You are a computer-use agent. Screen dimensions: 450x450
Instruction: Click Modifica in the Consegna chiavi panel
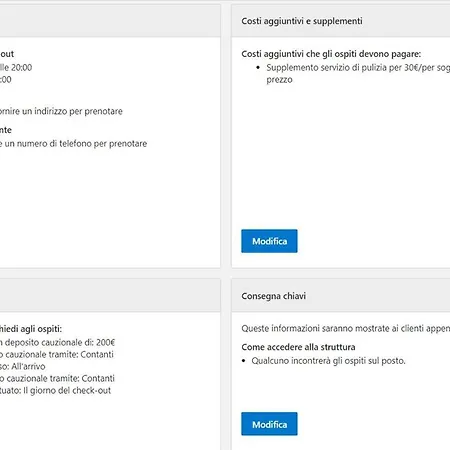pos(269,424)
